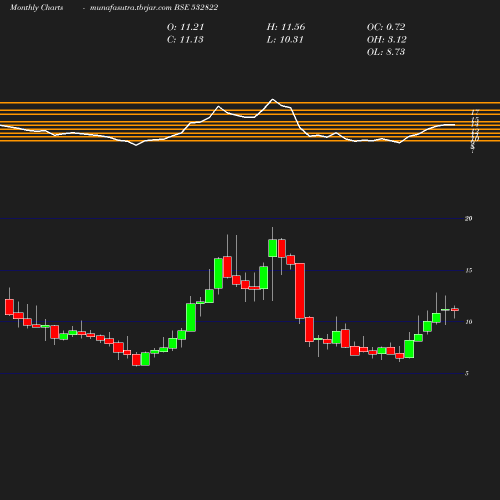Click the low value 'L: 10.31'
This screenshot has width=500, height=500.
[285, 40]
